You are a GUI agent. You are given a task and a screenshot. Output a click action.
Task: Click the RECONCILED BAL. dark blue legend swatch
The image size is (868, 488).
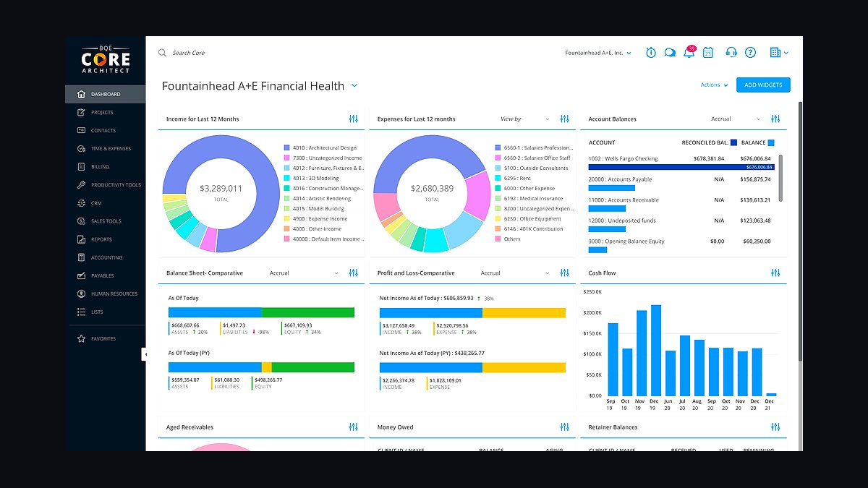tap(733, 142)
